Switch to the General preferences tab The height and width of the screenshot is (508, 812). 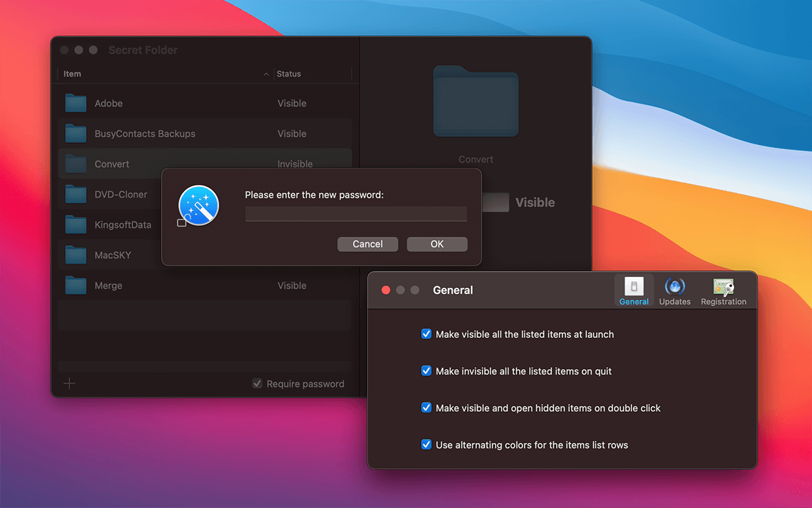634,291
